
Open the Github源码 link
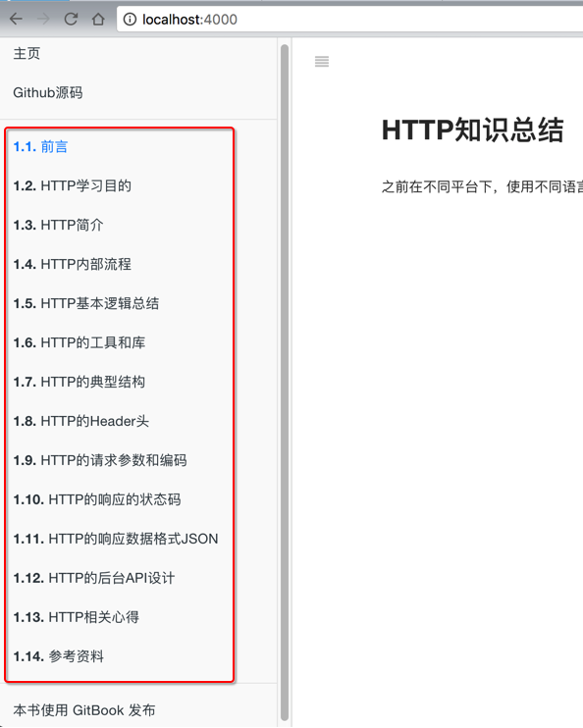tap(48, 92)
